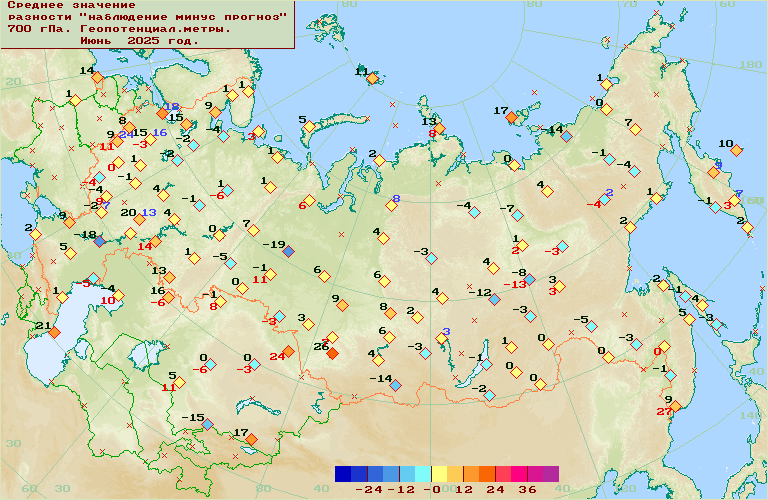The image size is (768, 500).
Task: Click the red -13 value label
Action: (514, 285)
